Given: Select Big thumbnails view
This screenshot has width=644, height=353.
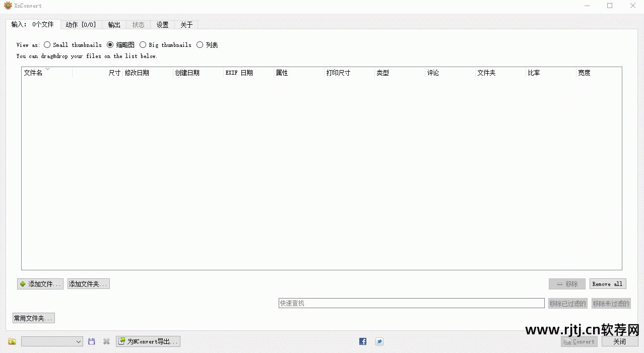Looking at the screenshot, I should point(165,45).
